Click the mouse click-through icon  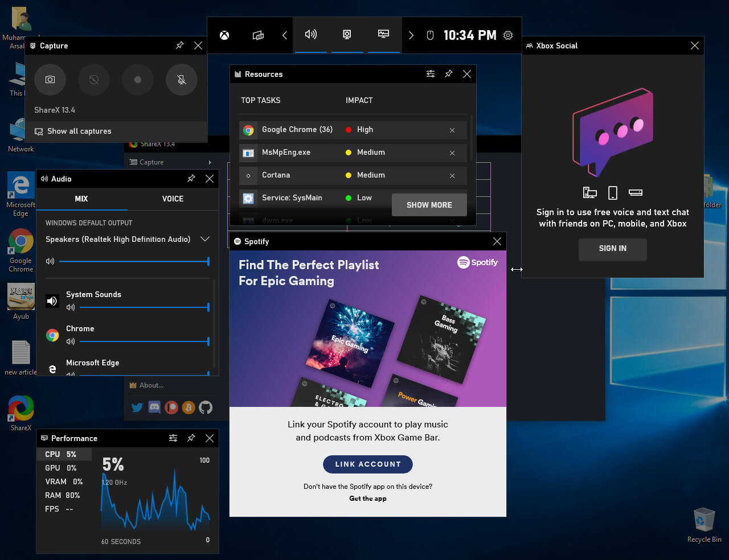click(430, 35)
